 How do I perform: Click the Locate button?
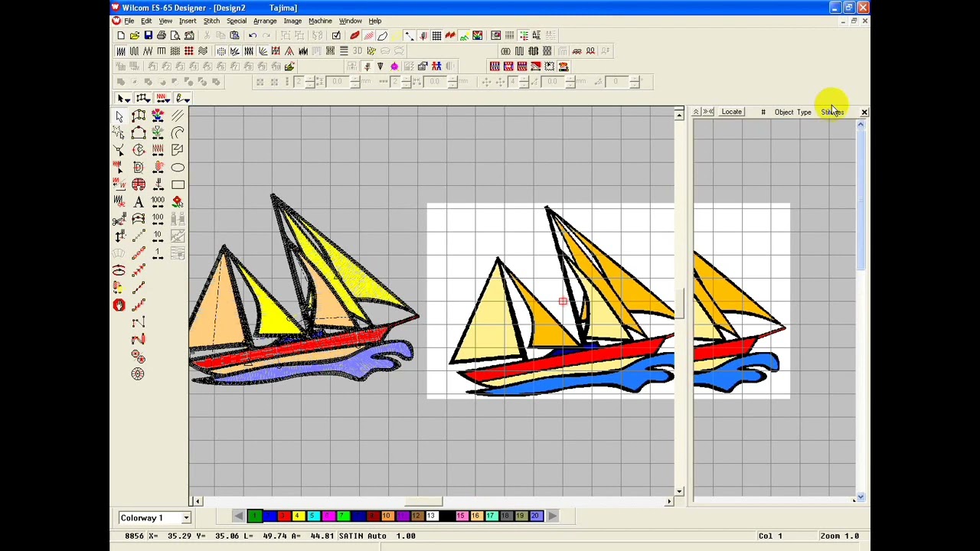[x=731, y=112]
